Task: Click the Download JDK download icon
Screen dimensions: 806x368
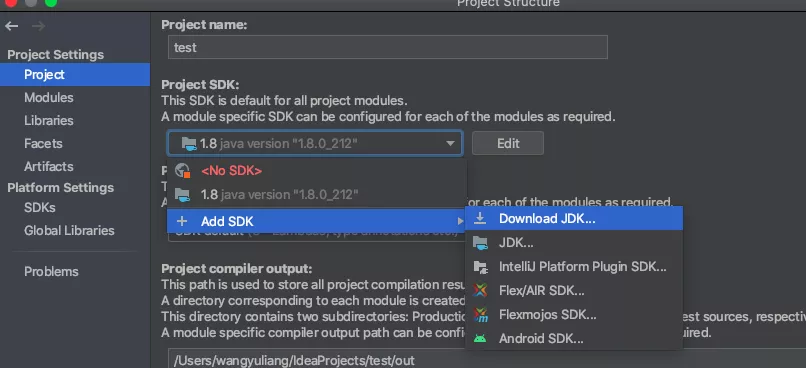Action: coord(480,218)
